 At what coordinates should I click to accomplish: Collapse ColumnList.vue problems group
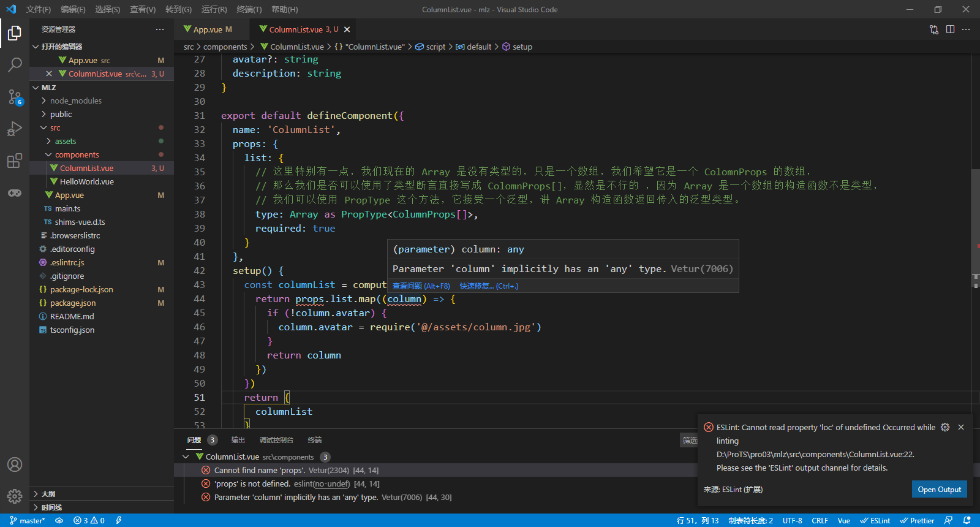coord(186,457)
